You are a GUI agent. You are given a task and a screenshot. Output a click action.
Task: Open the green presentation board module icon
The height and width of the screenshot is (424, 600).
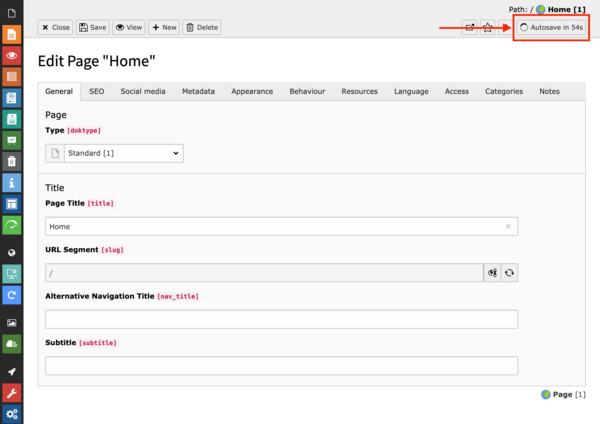[x=11, y=140]
